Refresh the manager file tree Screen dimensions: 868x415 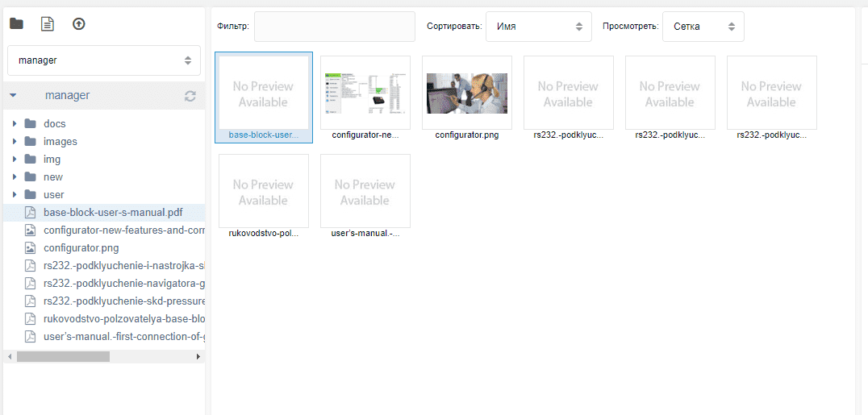[190, 96]
